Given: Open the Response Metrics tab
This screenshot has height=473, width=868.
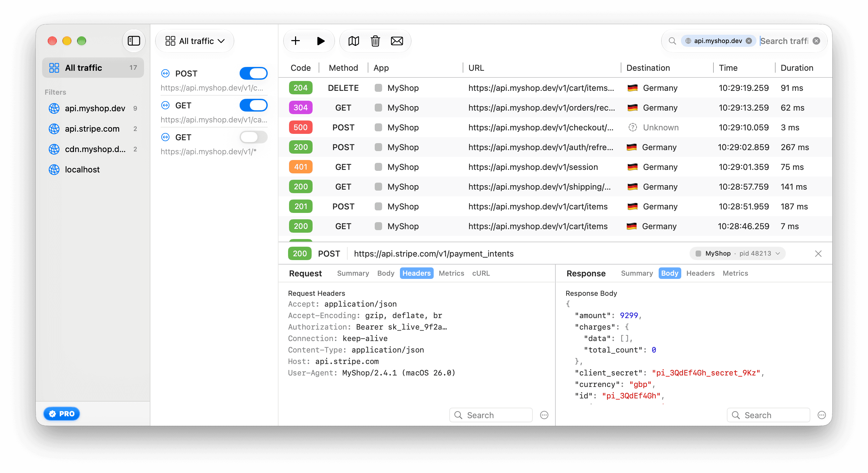Looking at the screenshot, I should pyautogui.click(x=735, y=273).
